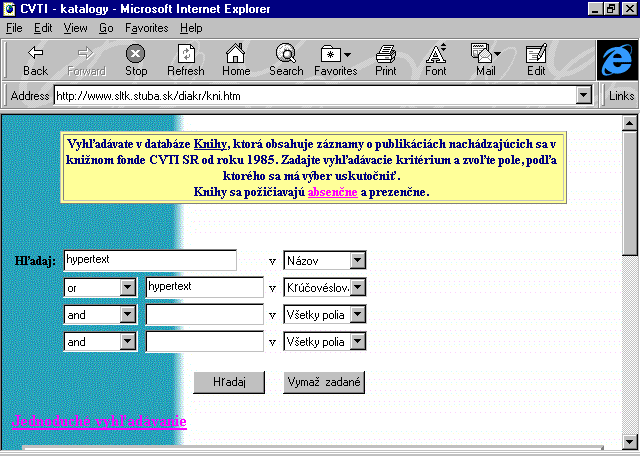Open the first 'and' operator dropdown
The width and height of the screenshot is (640, 456).
[x=100, y=314]
